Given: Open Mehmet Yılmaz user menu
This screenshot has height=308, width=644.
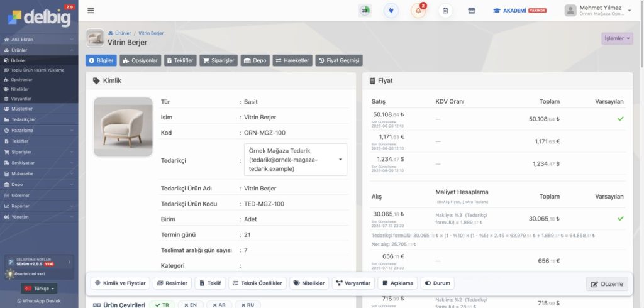Looking at the screenshot, I should coord(598,11).
